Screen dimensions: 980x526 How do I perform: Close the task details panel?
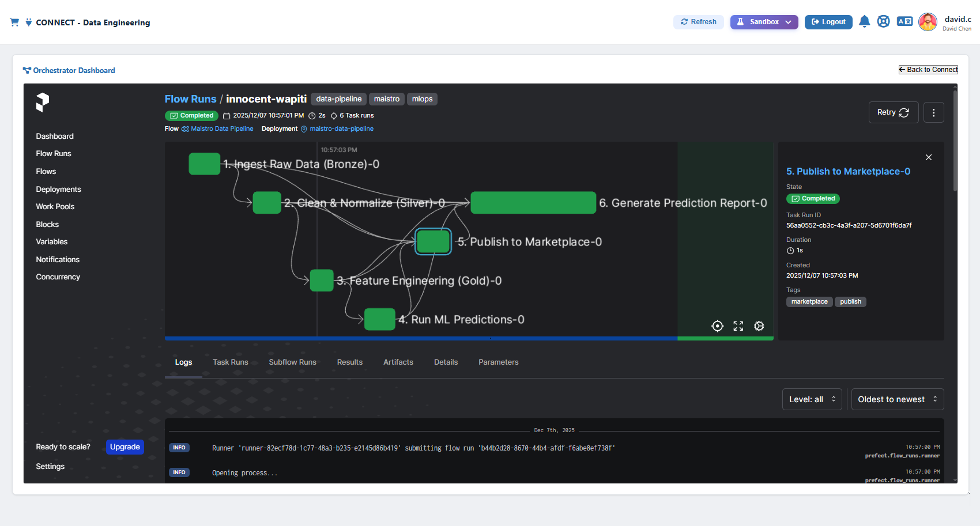(x=929, y=157)
